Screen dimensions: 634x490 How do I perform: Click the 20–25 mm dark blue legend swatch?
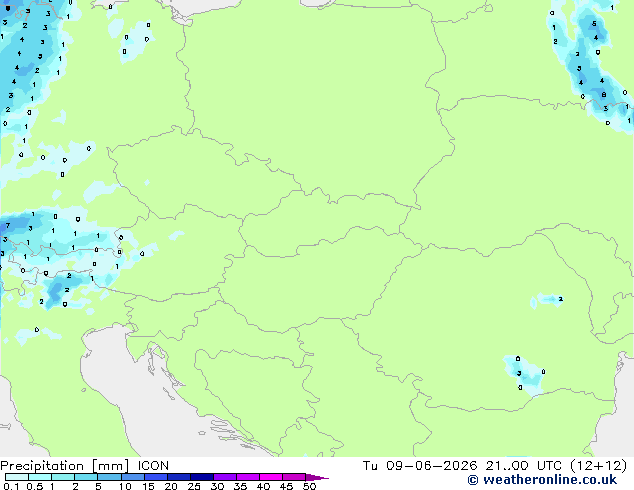[178, 477]
